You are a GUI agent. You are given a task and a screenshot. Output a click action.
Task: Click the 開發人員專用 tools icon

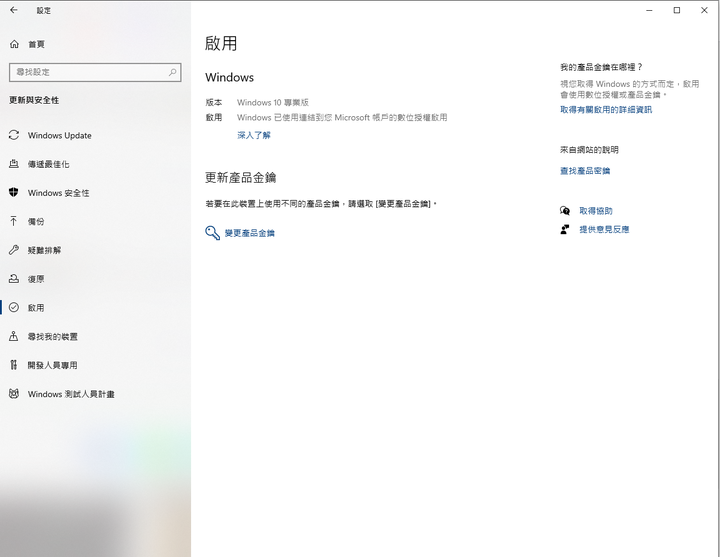14,365
